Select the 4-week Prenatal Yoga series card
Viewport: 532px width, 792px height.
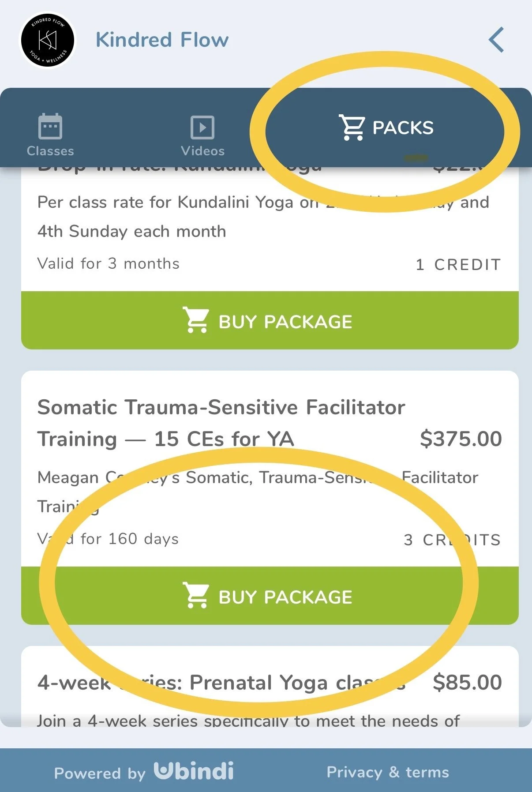[x=270, y=687]
